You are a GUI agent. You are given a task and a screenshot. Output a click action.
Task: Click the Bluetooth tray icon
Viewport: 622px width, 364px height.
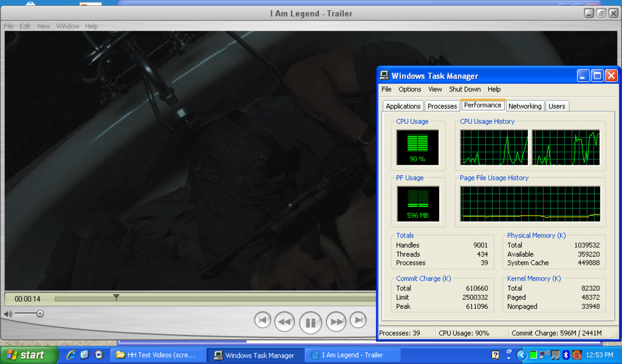click(566, 355)
